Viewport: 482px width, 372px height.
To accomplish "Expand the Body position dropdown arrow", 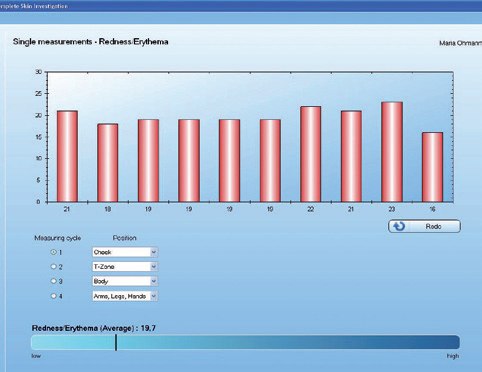I will pyautogui.click(x=154, y=281).
